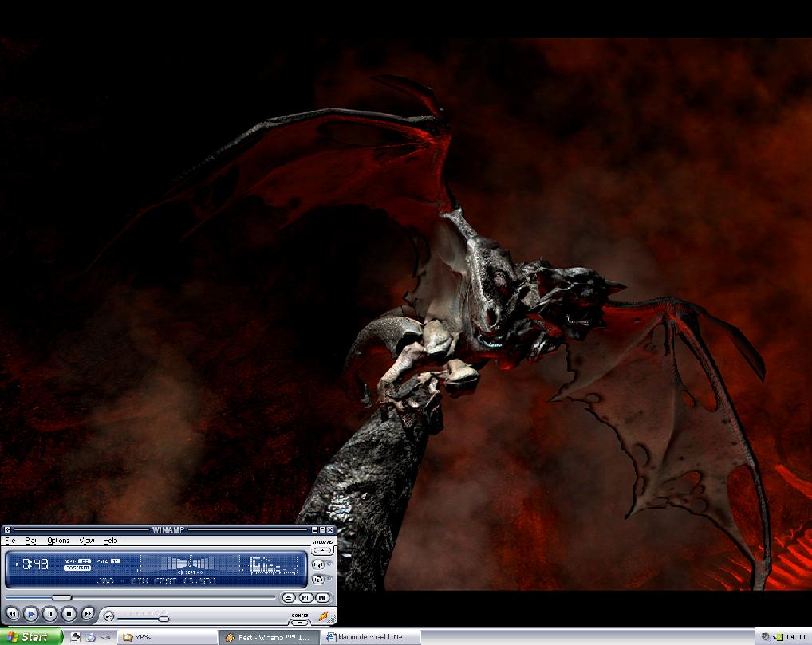Open the File menu in Winamp
812x645 pixels.
[x=10, y=541]
